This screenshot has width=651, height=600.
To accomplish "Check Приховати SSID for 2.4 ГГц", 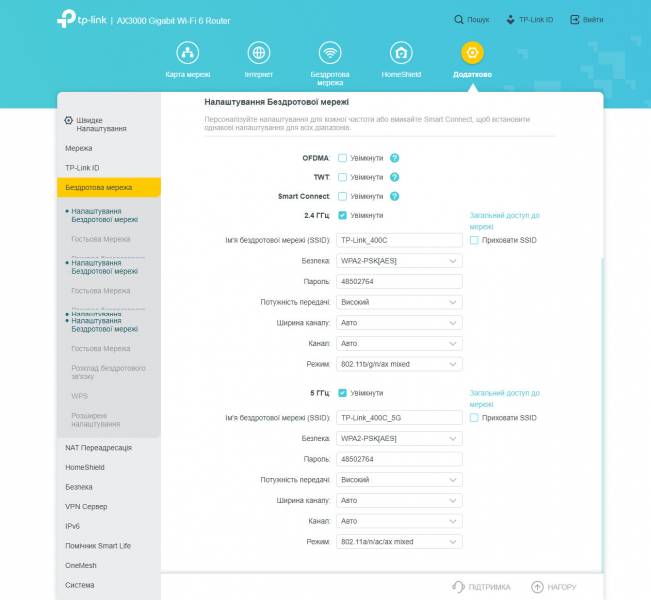I will (x=474, y=240).
